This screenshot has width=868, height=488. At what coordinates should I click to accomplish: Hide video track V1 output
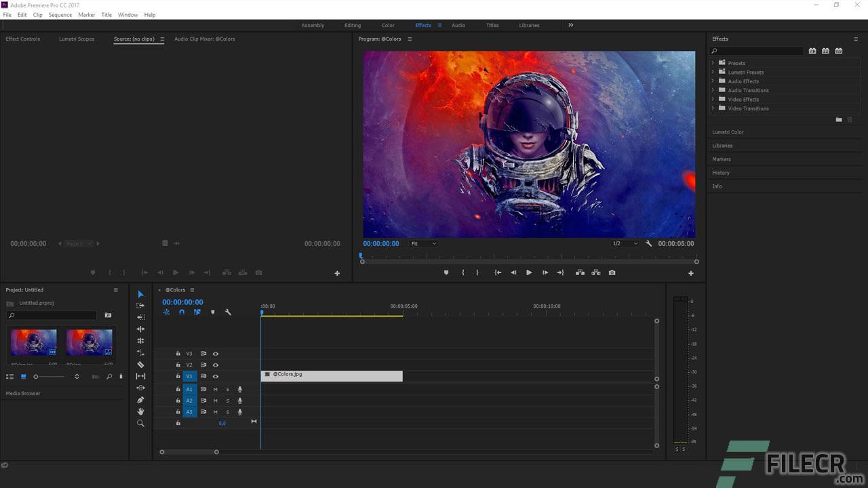[x=216, y=376]
